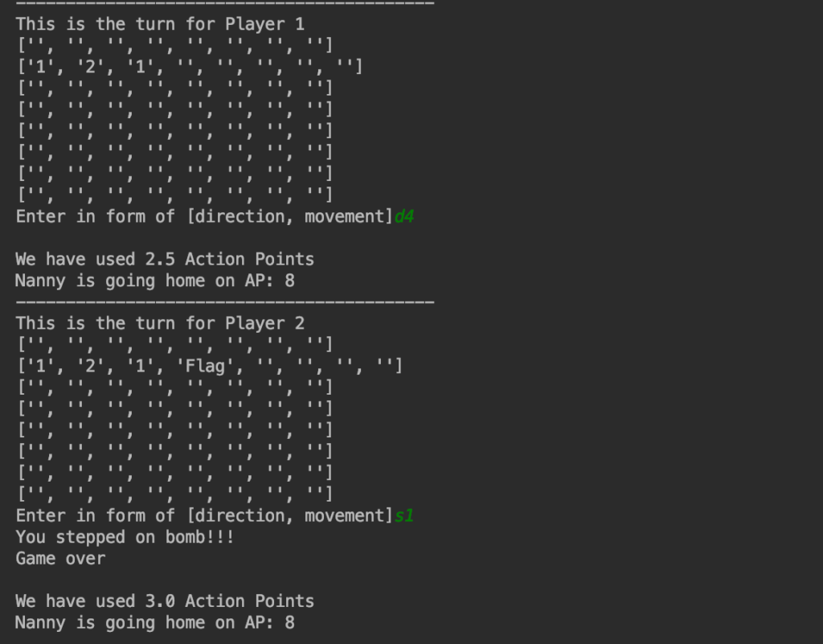823x644 pixels.
Task: Click the 'You stepped on bomb!!!' message
Action: pyautogui.click(x=125, y=537)
